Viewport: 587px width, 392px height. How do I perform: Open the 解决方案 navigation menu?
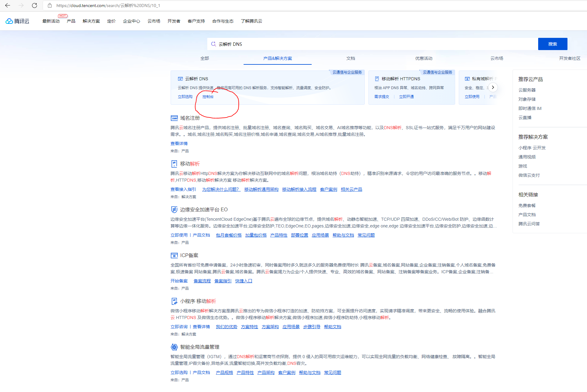click(91, 21)
